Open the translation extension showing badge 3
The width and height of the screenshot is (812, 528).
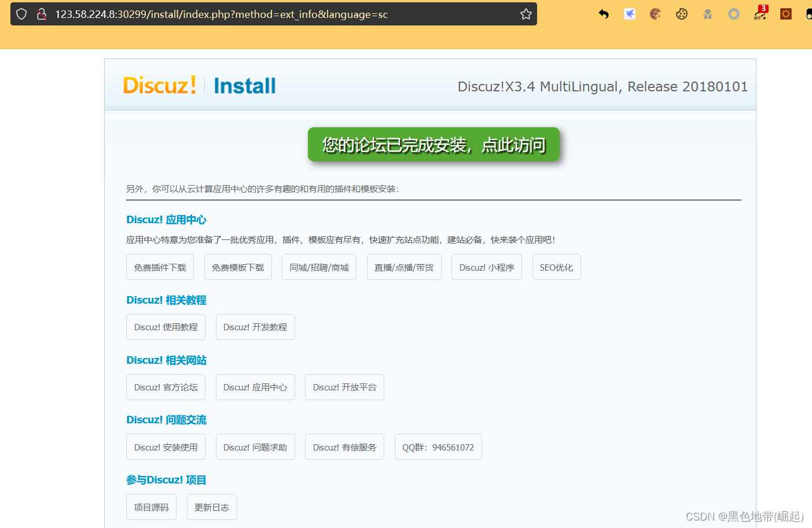pos(759,13)
